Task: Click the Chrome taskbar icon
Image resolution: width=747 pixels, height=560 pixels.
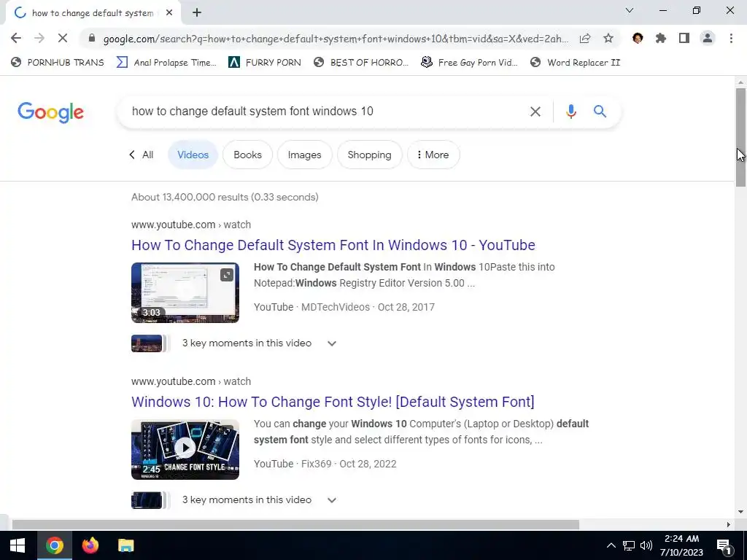Action: click(x=54, y=545)
